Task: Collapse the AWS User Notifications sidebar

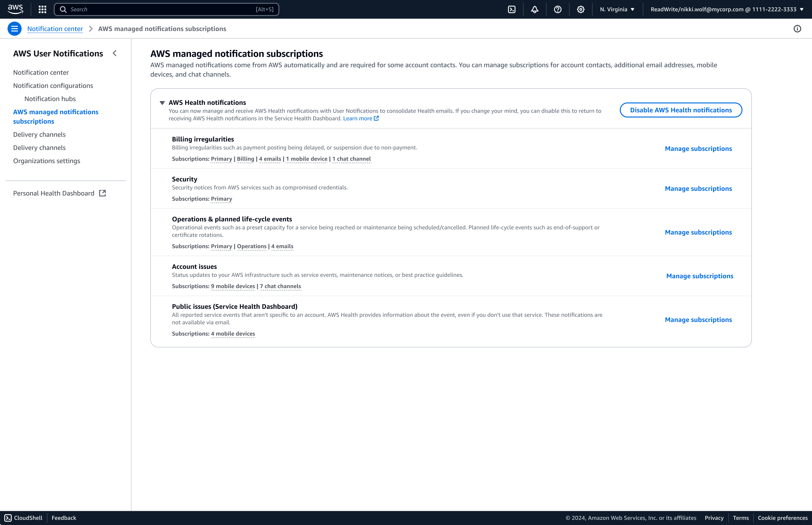Action: pos(115,53)
